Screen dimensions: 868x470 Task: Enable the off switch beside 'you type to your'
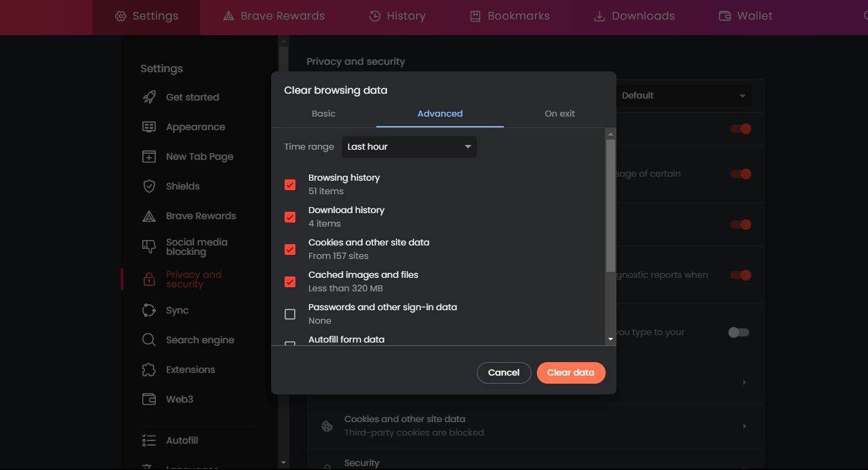[x=739, y=332]
